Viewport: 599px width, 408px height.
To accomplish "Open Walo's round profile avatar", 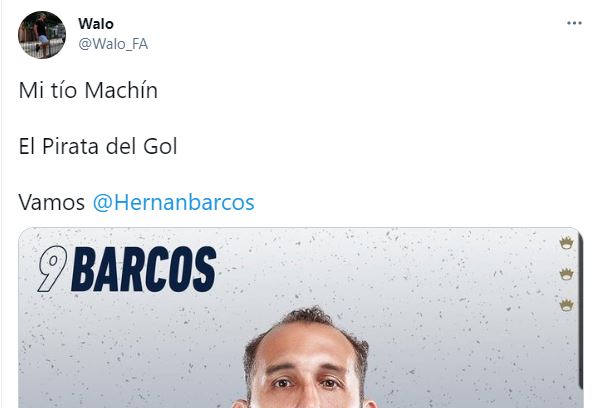I will click(x=42, y=35).
